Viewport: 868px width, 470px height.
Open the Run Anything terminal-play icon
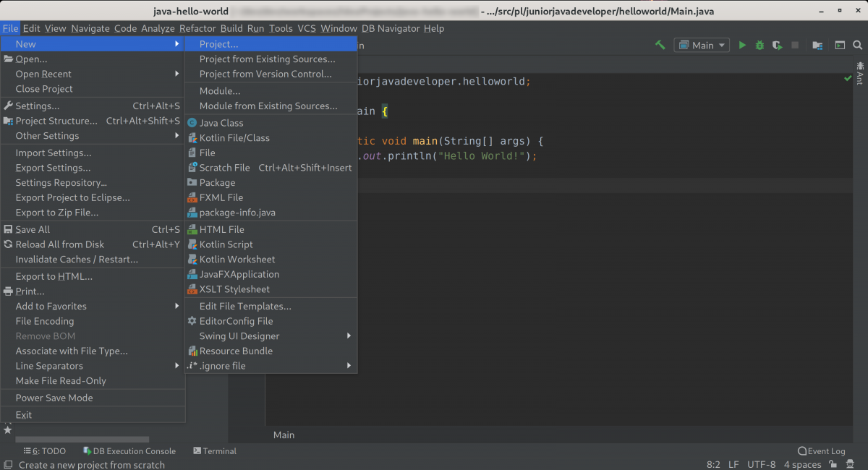pyautogui.click(x=840, y=44)
